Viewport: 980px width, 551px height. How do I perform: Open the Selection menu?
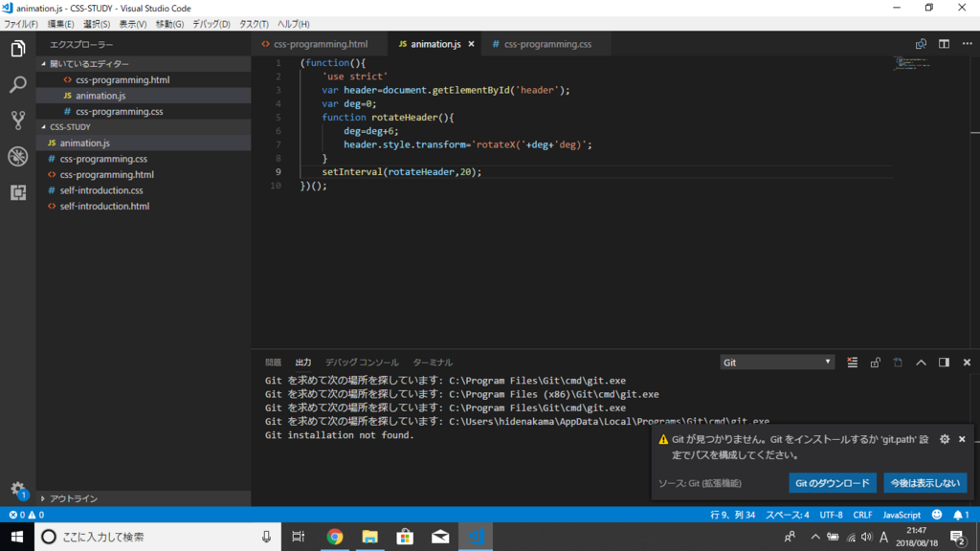click(x=97, y=24)
